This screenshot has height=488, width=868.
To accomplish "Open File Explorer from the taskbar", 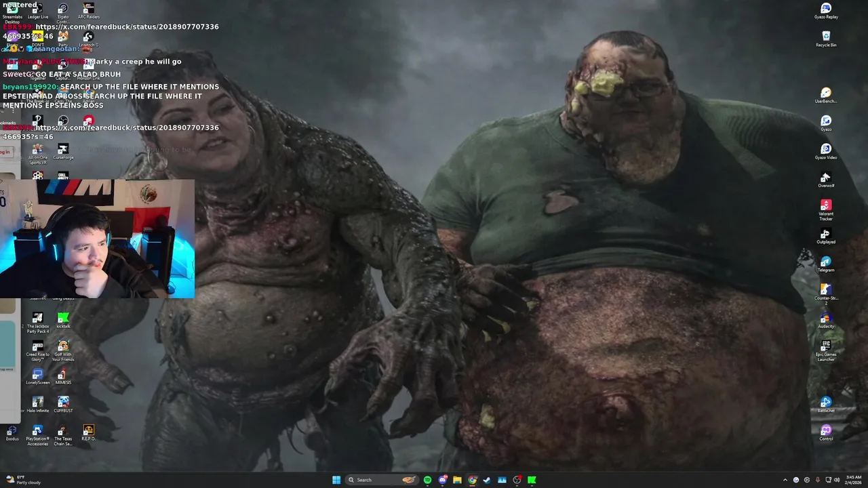I will [458, 480].
